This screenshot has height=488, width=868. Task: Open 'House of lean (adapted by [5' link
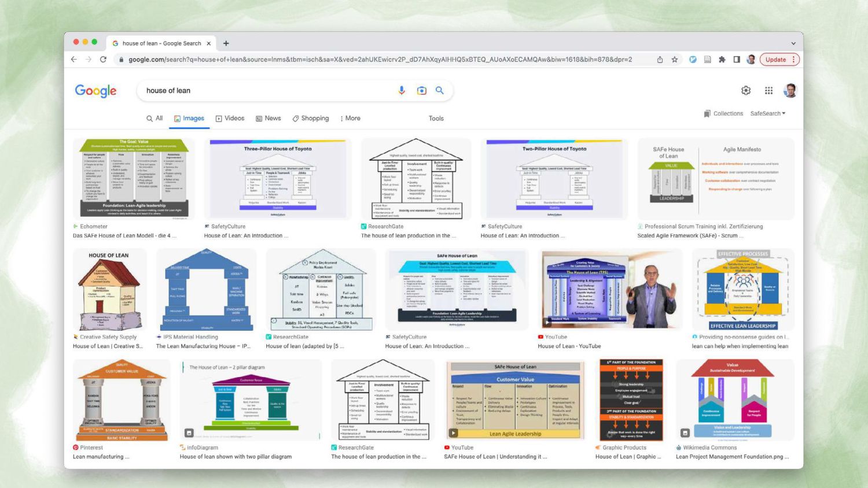[x=305, y=346]
